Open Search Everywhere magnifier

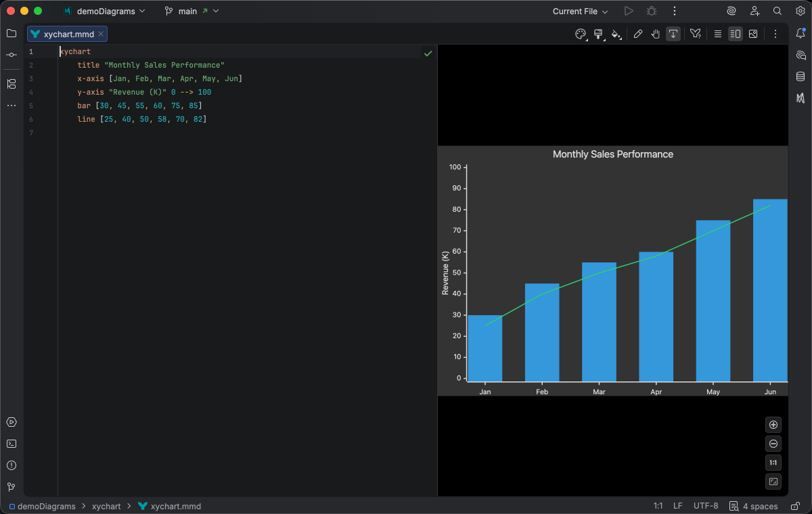point(777,11)
